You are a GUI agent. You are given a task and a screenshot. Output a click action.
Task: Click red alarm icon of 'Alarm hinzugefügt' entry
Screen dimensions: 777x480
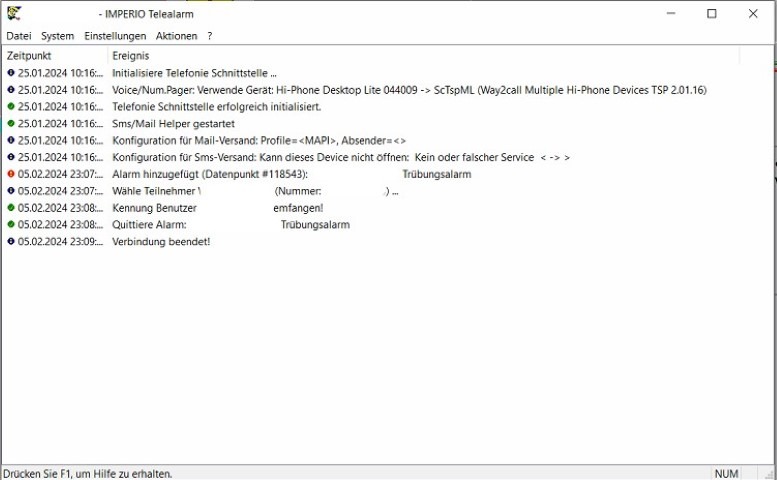pos(11,174)
